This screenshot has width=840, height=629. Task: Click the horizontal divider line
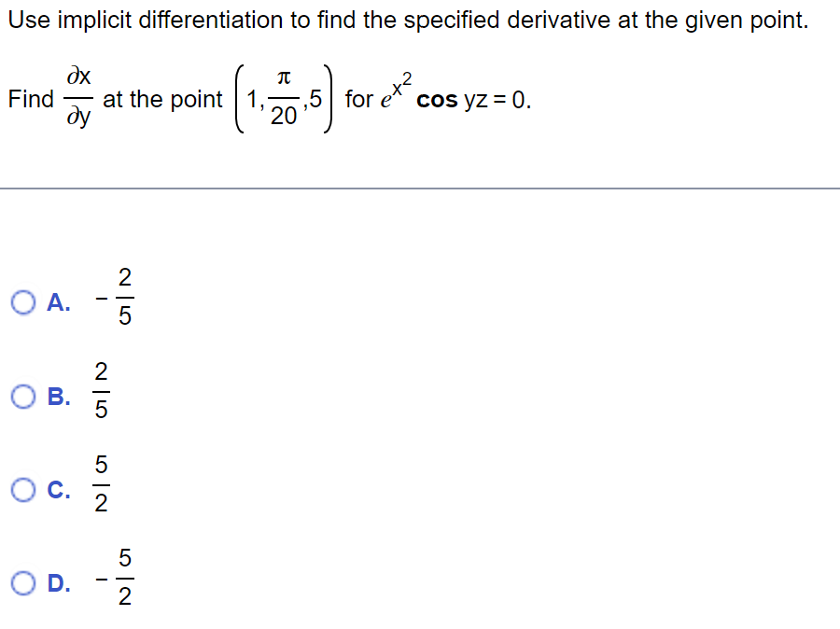(x=420, y=186)
